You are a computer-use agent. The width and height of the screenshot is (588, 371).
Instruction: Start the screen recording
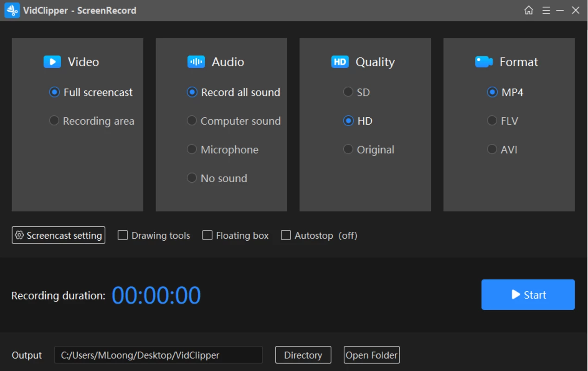click(x=528, y=294)
